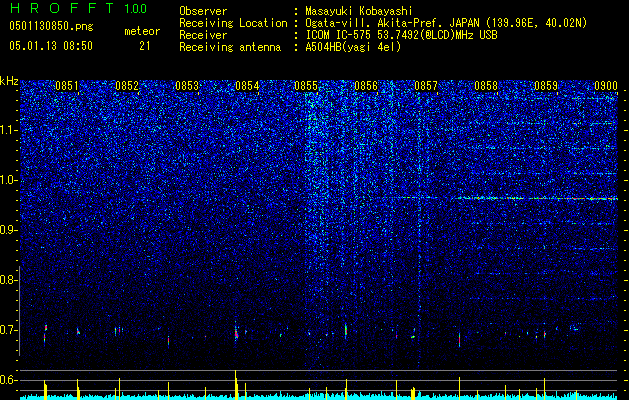Viewport: 629px width, 400px height.
Task: Click the date stamp 05.01.13 08:50
Action: [x=51, y=46]
